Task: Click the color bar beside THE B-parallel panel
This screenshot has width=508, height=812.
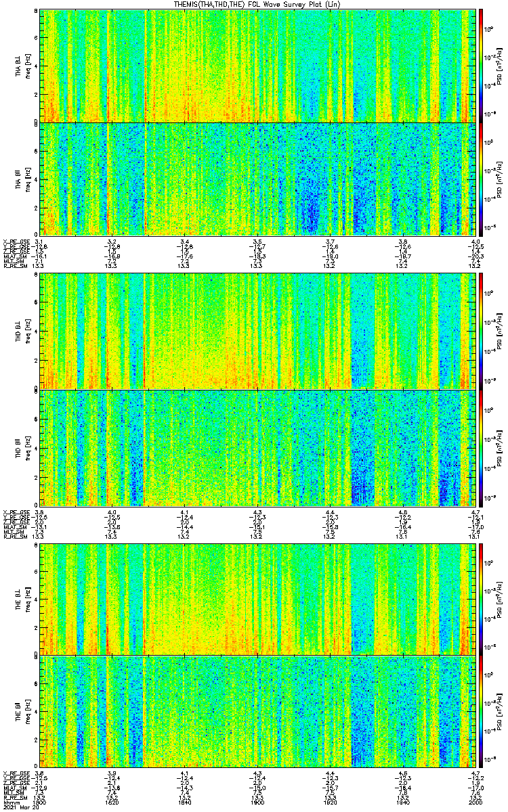Action: coord(481,712)
